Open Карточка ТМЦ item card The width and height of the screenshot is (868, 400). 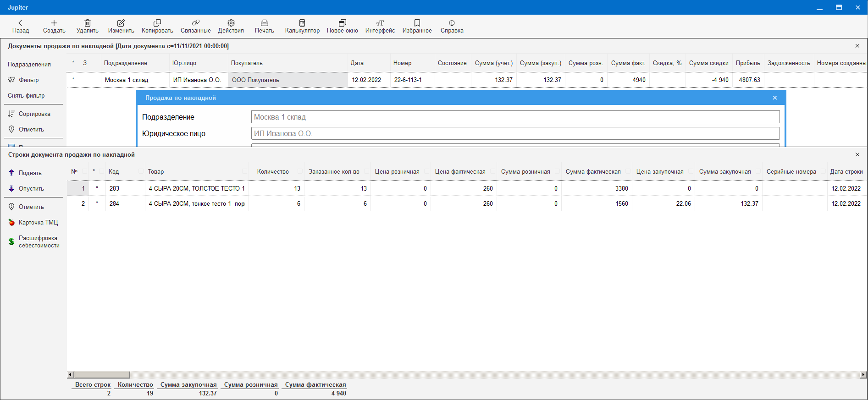[x=33, y=222]
